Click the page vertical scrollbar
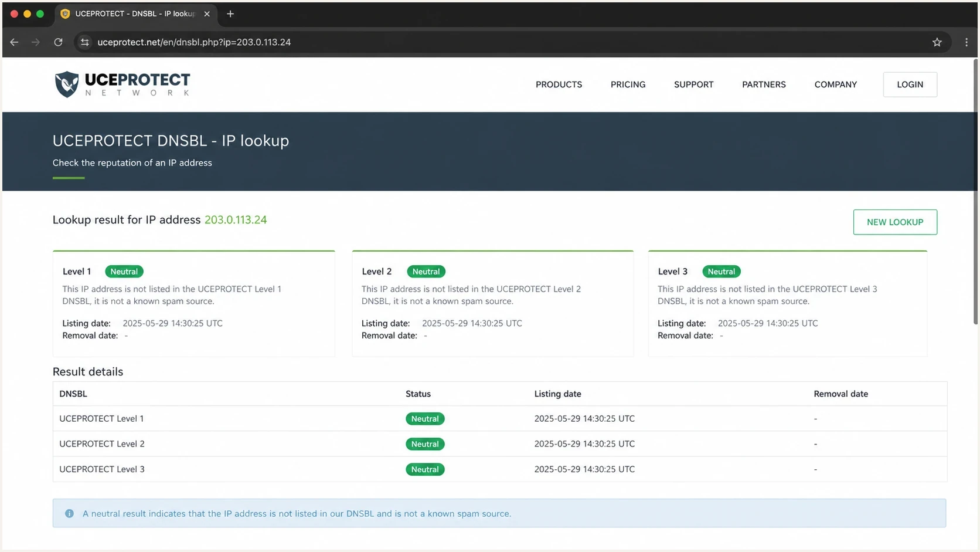Viewport: 980px width, 552px height. 975,191
